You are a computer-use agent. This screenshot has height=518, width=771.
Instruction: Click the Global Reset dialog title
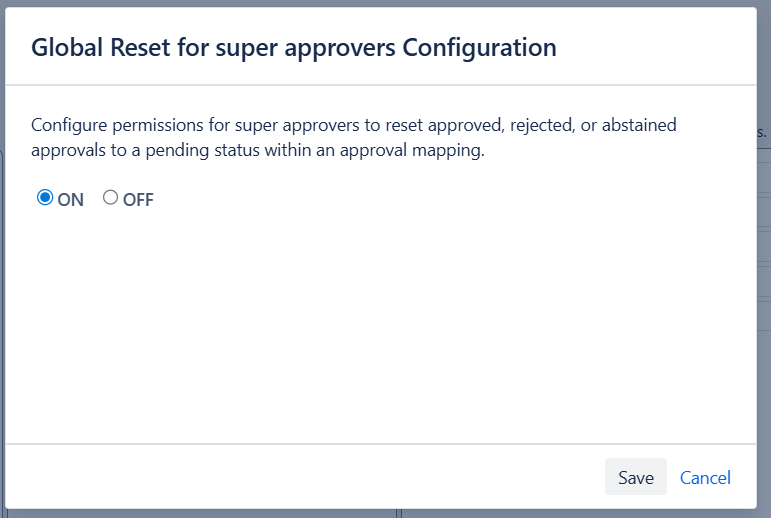[294, 47]
